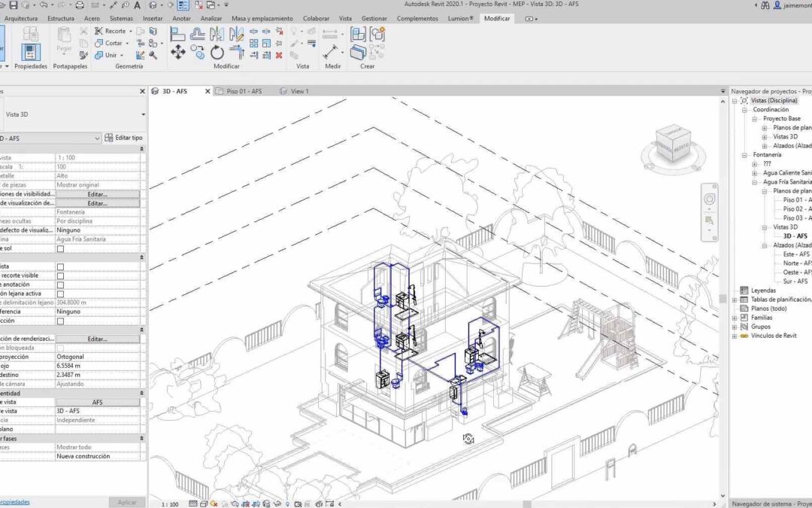
Task: Open the Gestionar ribbon tab
Action: click(374, 18)
